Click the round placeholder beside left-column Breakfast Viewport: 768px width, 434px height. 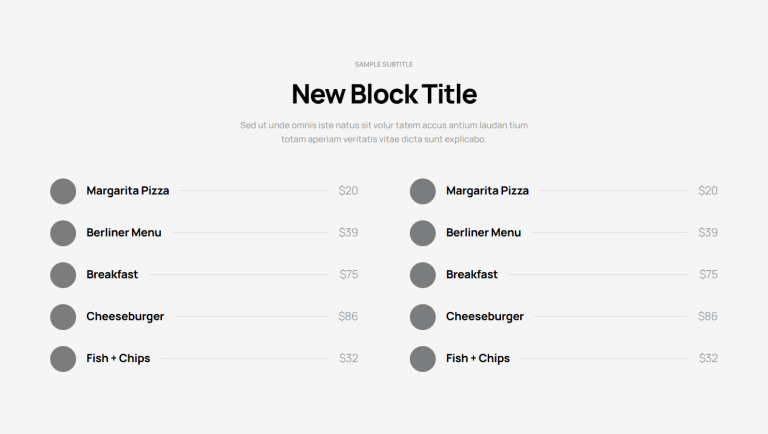pyautogui.click(x=63, y=275)
